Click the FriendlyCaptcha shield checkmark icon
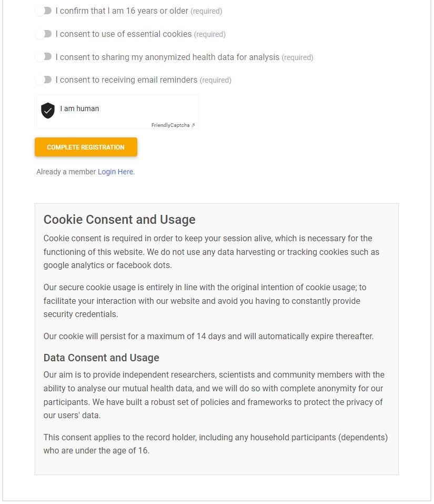 (48, 111)
